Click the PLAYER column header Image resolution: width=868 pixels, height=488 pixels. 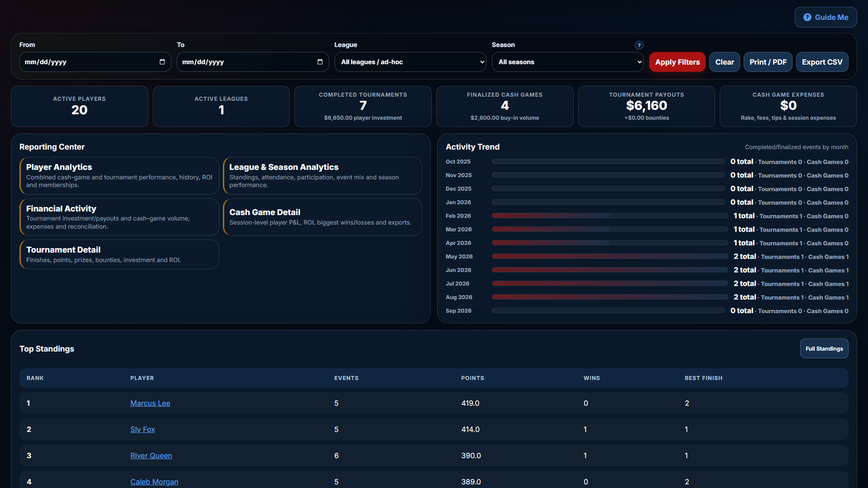click(x=142, y=378)
